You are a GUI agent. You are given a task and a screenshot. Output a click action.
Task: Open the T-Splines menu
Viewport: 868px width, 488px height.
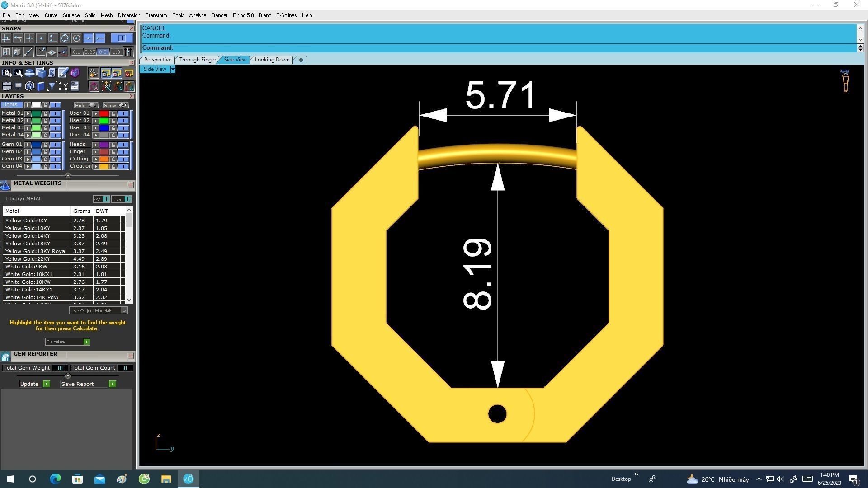pos(286,15)
